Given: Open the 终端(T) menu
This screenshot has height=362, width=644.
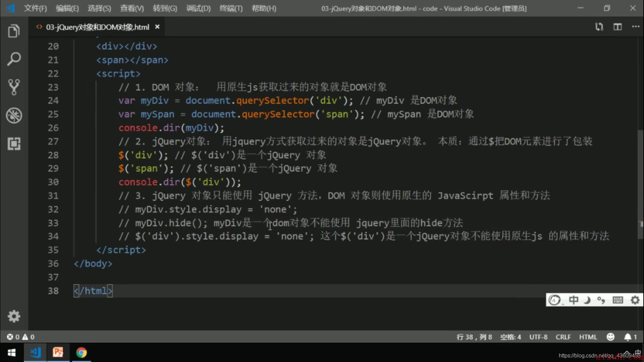Looking at the screenshot, I should [231, 8].
